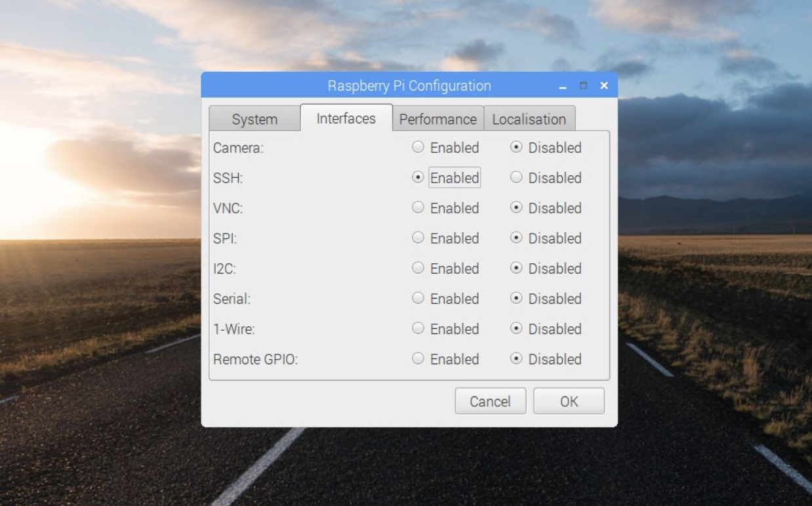Screen dimensions: 812x506
Task: Enable VNC
Action: pos(445,208)
